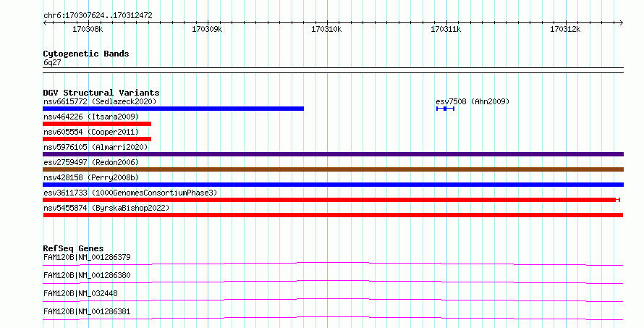Select the FAM120B NM_032448 transcript line
The height and width of the screenshot is (328, 644).
point(333,300)
